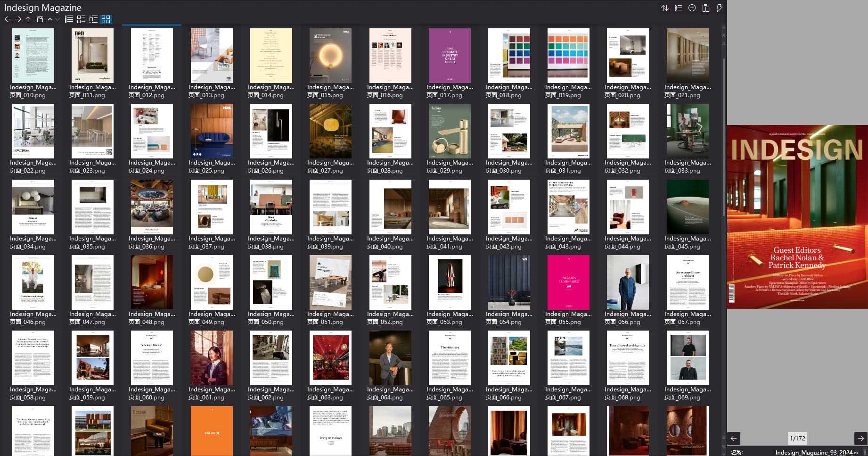Advance to the next preview page
The width and height of the screenshot is (868, 456).
860,438
